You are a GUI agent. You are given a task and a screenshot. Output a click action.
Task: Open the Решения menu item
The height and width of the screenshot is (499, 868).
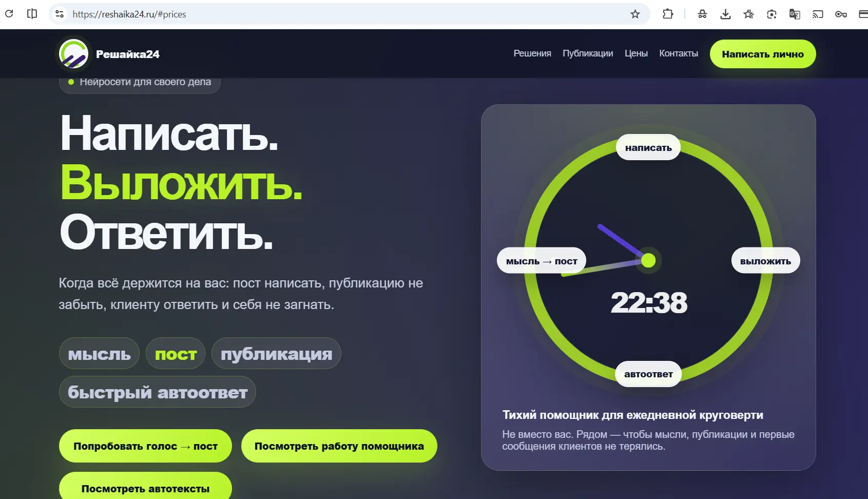(x=532, y=53)
